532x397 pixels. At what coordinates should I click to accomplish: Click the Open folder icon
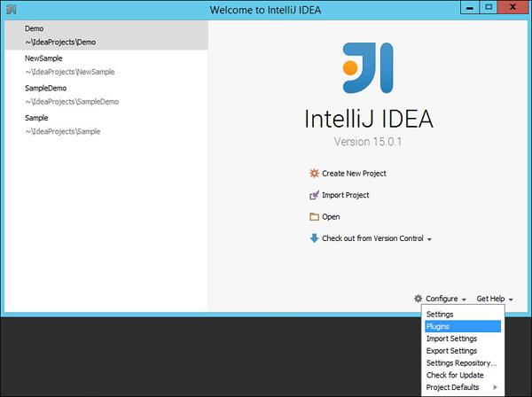(x=314, y=216)
